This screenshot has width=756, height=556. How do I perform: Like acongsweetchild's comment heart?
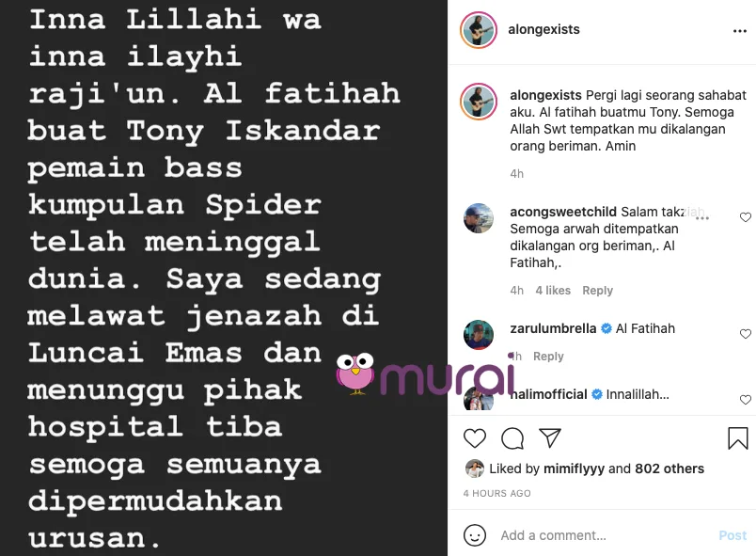(746, 217)
